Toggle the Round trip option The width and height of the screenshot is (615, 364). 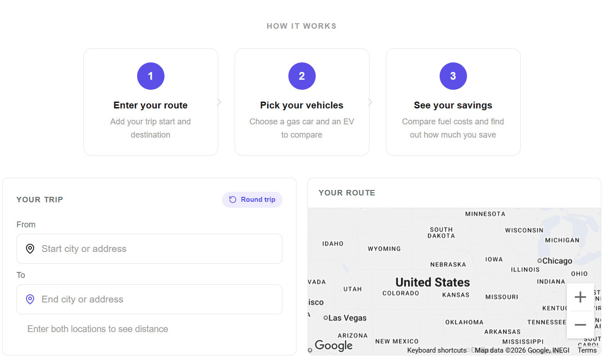[x=252, y=200]
